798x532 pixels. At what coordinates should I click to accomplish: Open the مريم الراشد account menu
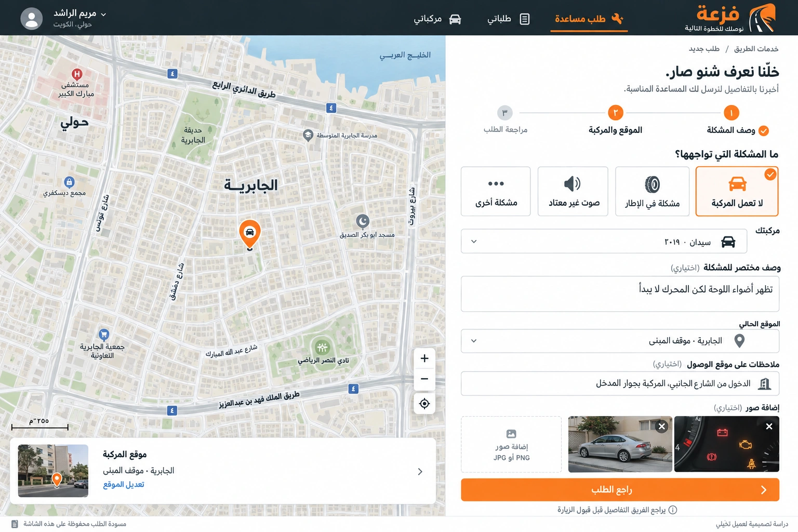80,18
